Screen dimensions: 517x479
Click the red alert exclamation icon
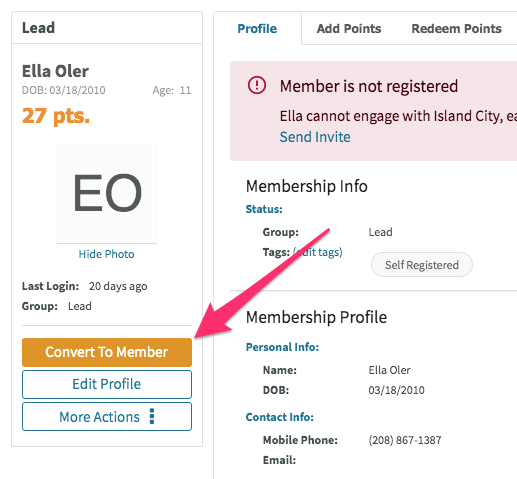pos(256,85)
